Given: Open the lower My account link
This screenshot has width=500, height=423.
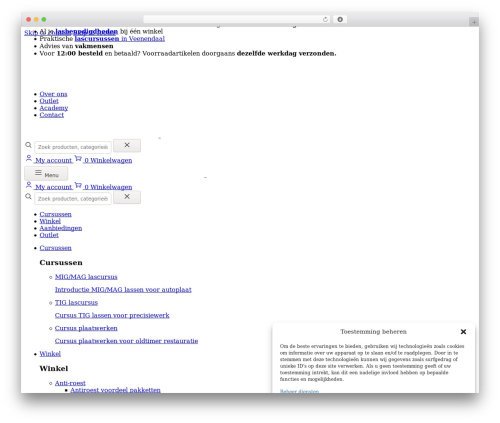Looking at the screenshot, I should click(53, 187).
